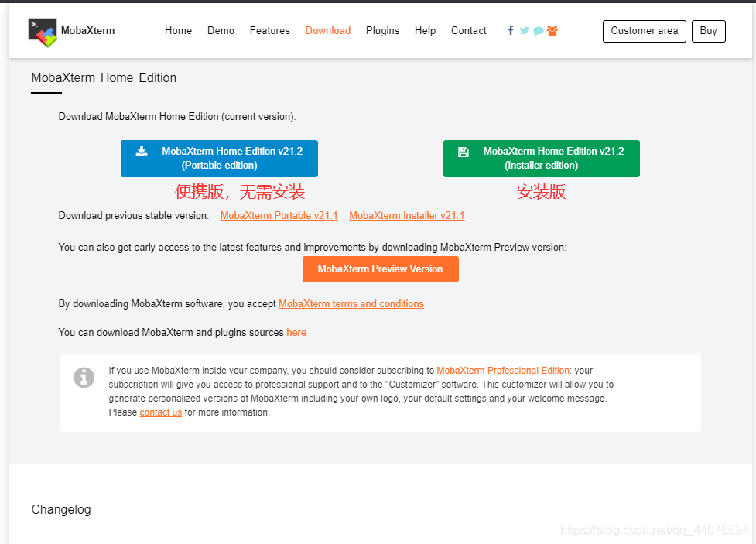Open the MobaXterm Professional Edition link

coord(503,370)
